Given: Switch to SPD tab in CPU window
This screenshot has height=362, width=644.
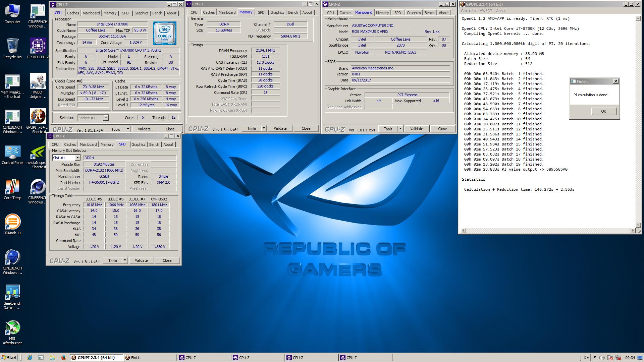Looking at the screenshot, I should coord(125,13).
